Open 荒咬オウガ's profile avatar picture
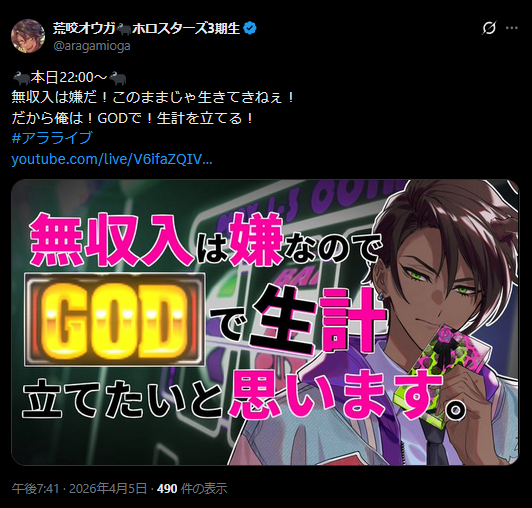Image resolution: width=532 pixels, height=508 pixels. coord(28,36)
